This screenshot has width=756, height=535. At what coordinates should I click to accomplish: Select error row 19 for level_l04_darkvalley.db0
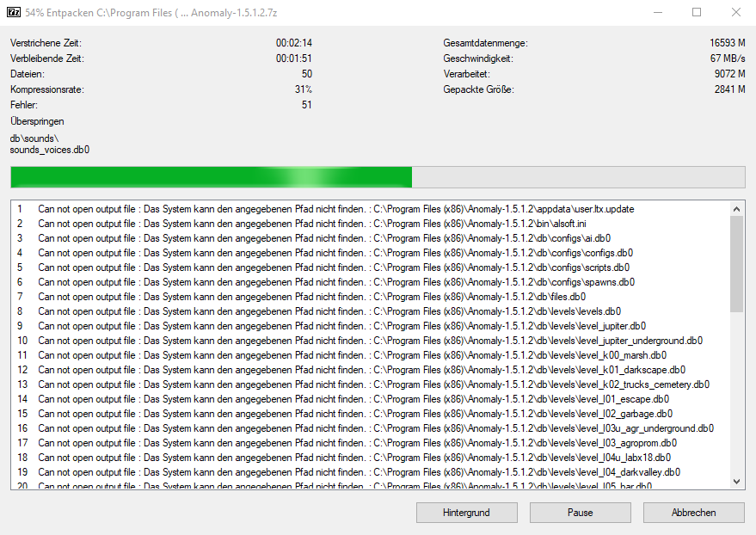371,472
